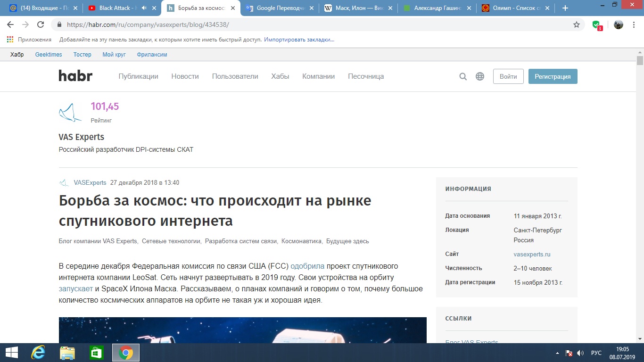Click the action center flag tray icon

pyautogui.click(x=569, y=353)
